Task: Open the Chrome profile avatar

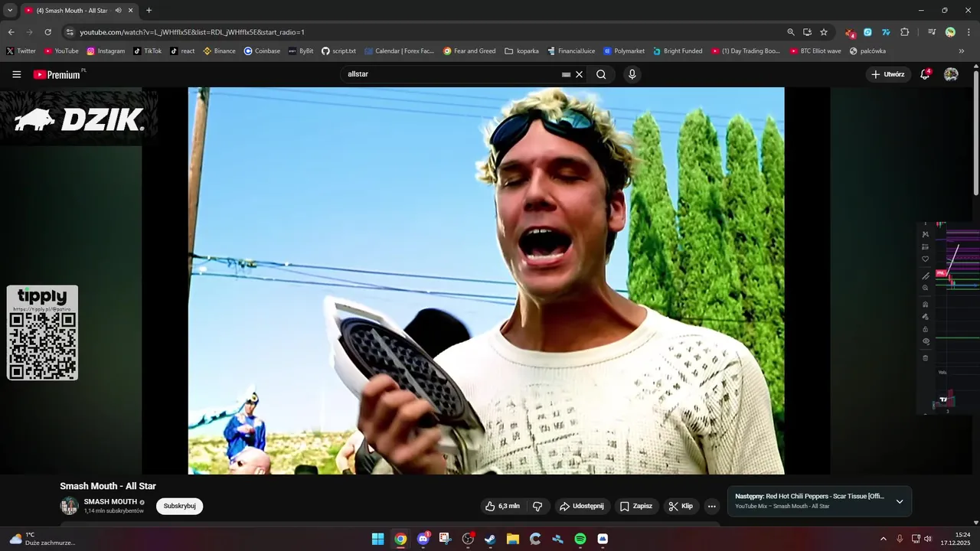Action: click(x=950, y=32)
